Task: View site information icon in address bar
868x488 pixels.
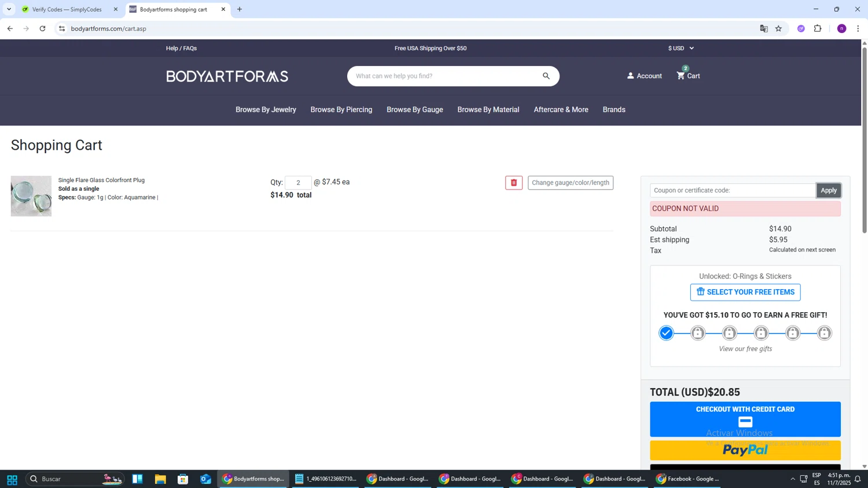Action: pyautogui.click(x=62, y=28)
